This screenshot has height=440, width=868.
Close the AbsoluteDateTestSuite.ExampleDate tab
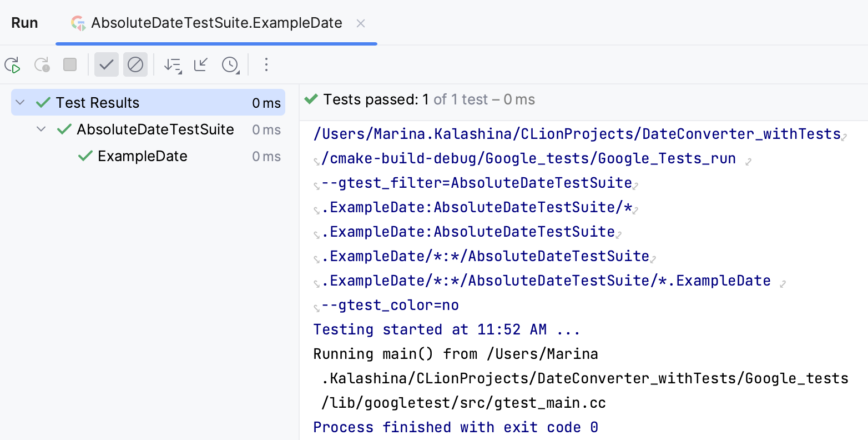coord(361,23)
